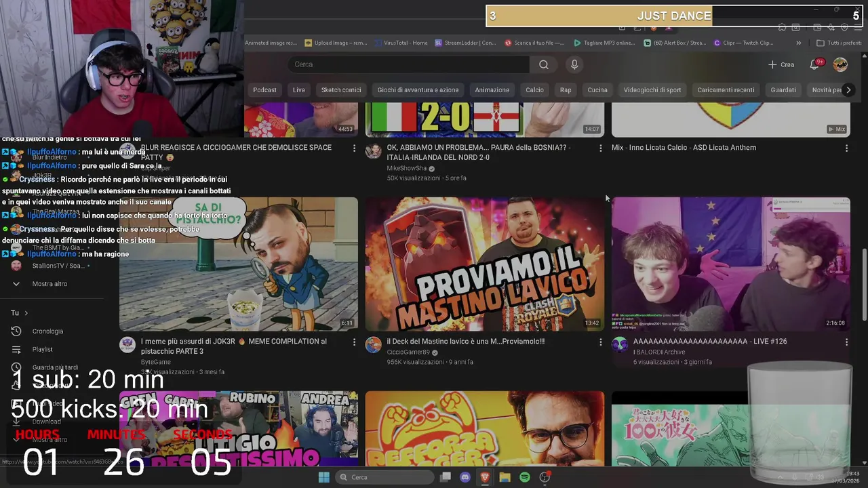The width and height of the screenshot is (868, 488).
Task: Open the LIVE #126 stream thumbnail
Action: (x=730, y=264)
